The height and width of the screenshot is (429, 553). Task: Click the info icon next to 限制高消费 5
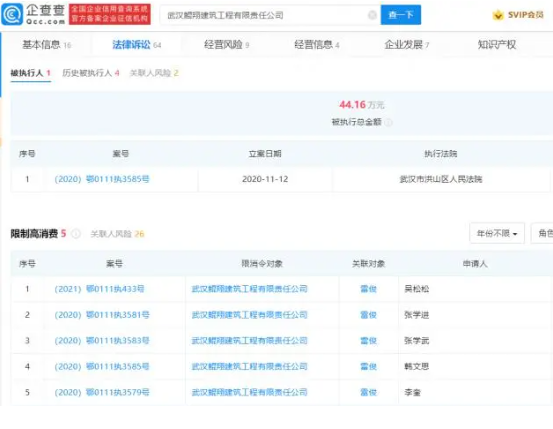pos(76,234)
